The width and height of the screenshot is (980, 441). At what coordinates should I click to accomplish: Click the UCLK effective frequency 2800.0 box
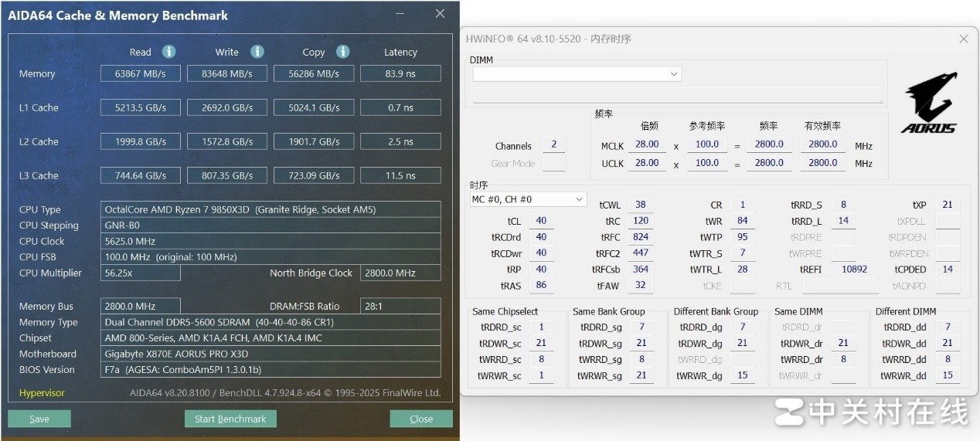click(823, 163)
